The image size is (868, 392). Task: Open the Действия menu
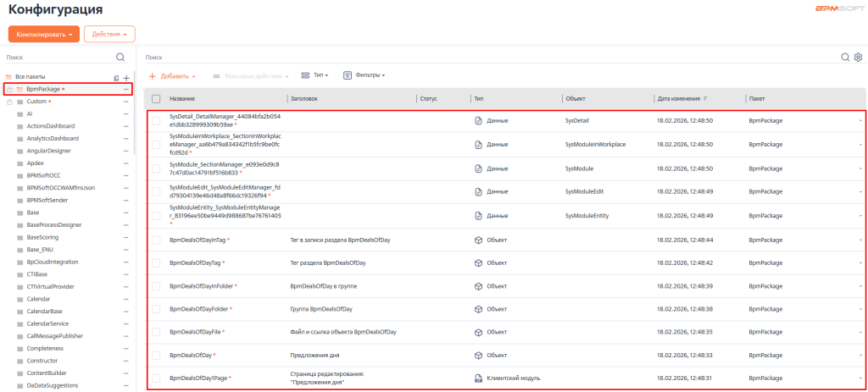(x=109, y=34)
